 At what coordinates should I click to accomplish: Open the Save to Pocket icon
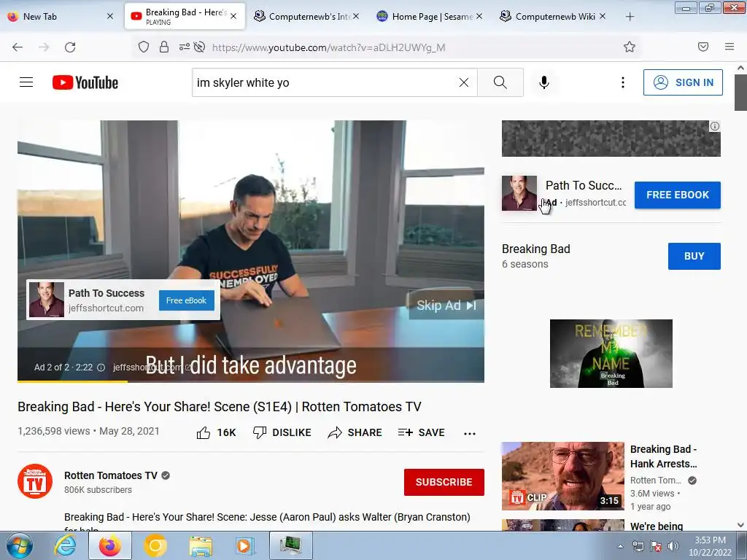pyautogui.click(x=703, y=47)
